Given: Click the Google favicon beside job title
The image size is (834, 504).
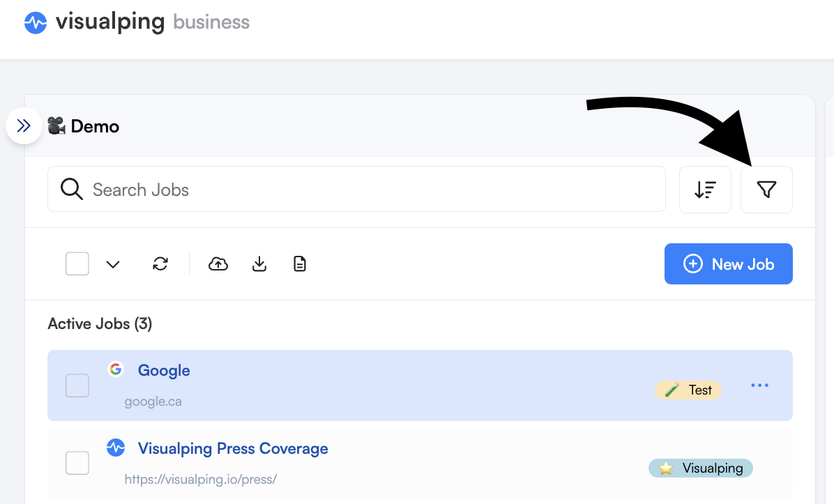Looking at the screenshot, I should [x=116, y=369].
